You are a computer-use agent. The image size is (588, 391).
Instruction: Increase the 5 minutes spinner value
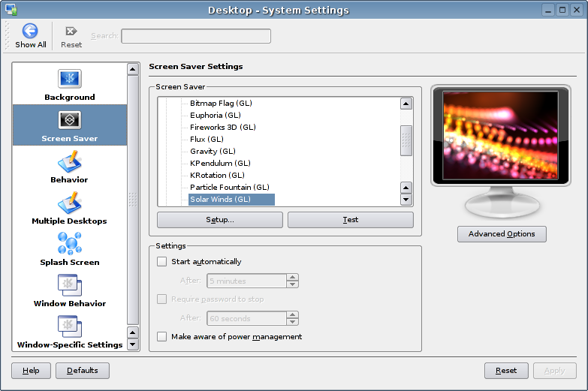pyautogui.click(x=293, y=278)
